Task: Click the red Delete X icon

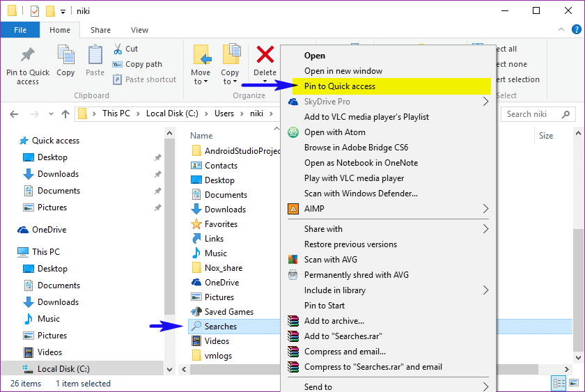Action: 265,54
